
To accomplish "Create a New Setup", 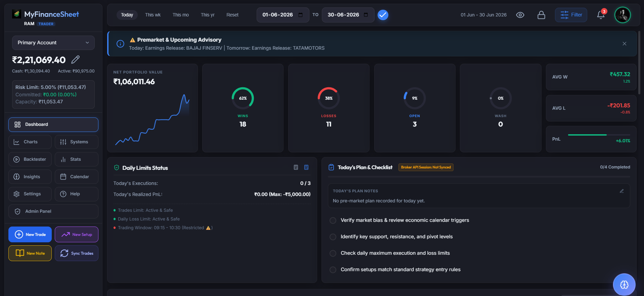I will [x=77, y=235].
